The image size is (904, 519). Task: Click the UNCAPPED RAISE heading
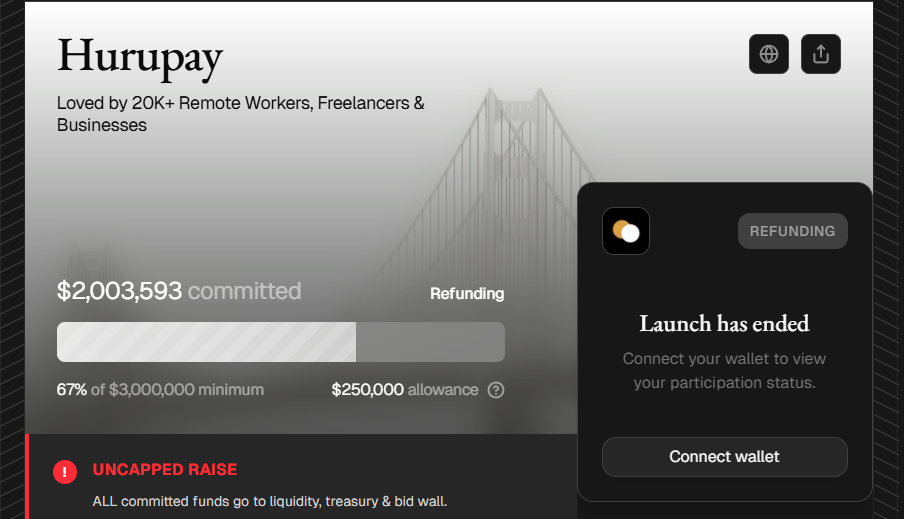click(165, 469)
